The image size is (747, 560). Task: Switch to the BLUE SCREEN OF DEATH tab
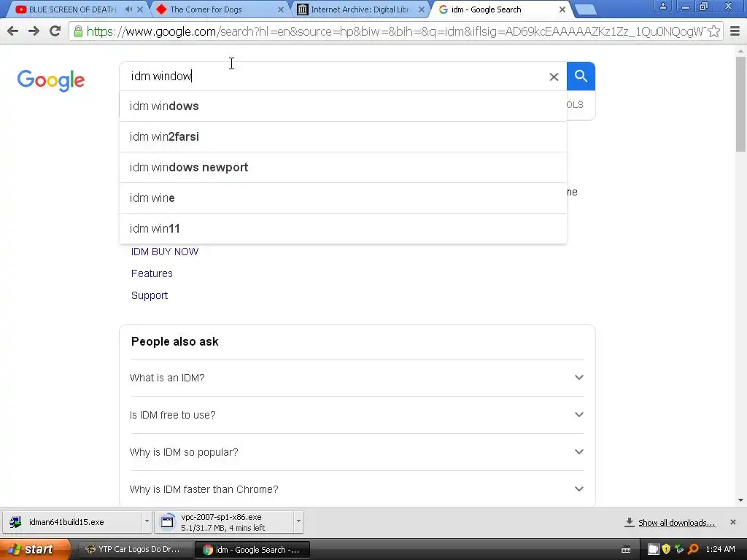pyautogui.click(x=71, y=9)
